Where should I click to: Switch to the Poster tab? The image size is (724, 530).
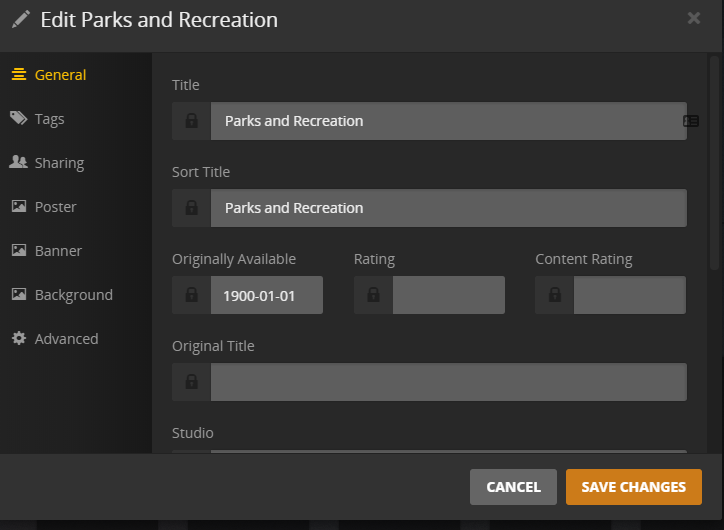pyautogui.click(x=56, y=207)
